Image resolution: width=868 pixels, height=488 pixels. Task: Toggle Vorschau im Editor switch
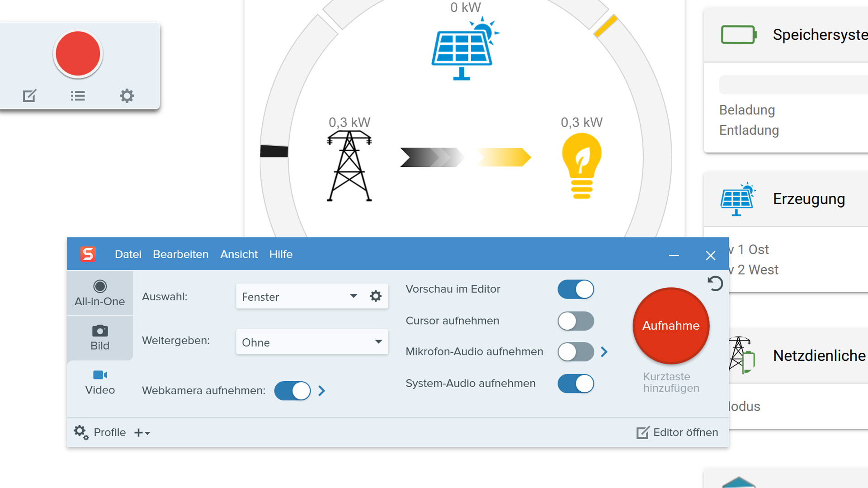(x=576, y=289)
